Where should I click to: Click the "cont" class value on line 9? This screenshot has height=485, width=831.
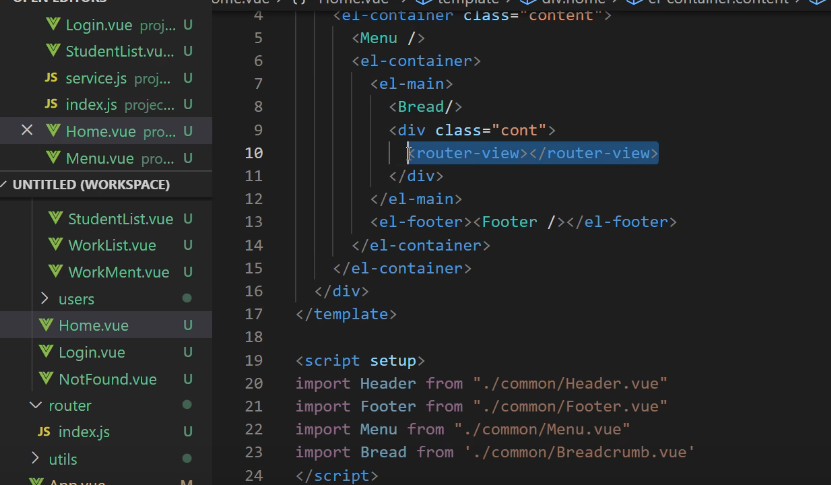click(x=519, y=130)
